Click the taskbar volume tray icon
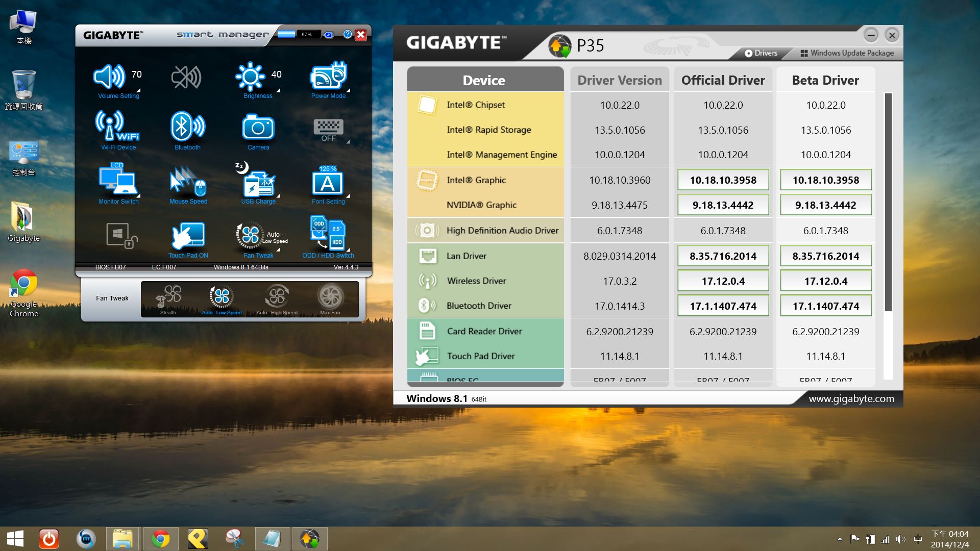Screen dimensions: 980x551 point(901,539)
